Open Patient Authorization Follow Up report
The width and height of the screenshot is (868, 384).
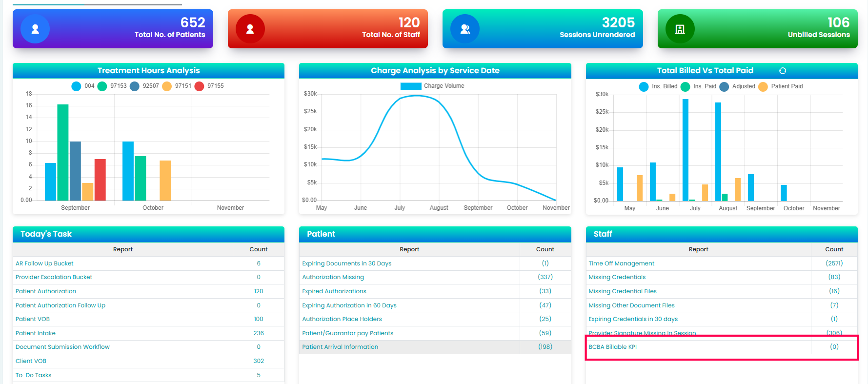[61, 305]
